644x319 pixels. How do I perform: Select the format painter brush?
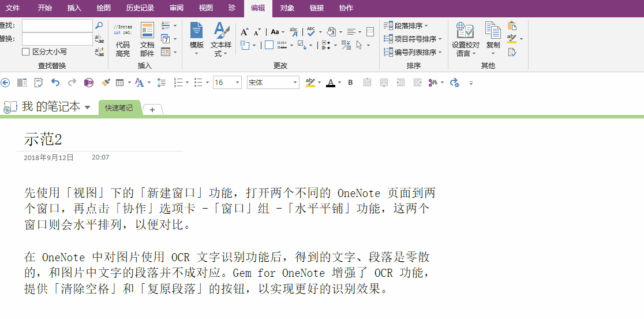tap(106, 83)
